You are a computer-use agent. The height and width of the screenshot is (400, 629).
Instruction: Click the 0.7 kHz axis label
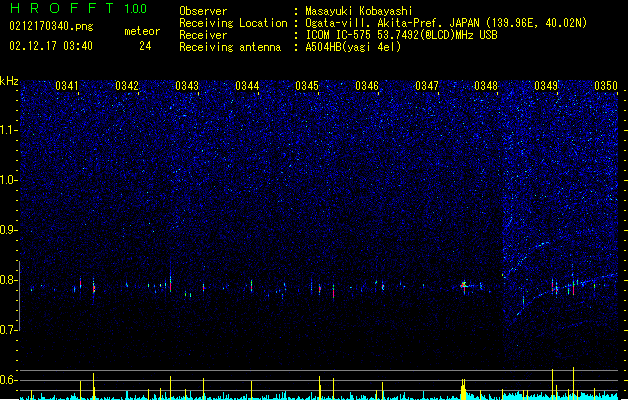point(8,330)
